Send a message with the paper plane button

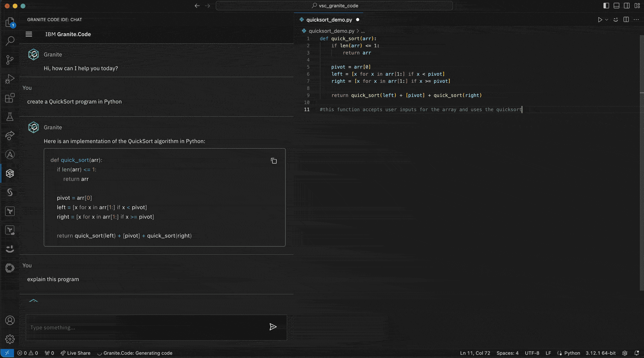tap(273, 327)
